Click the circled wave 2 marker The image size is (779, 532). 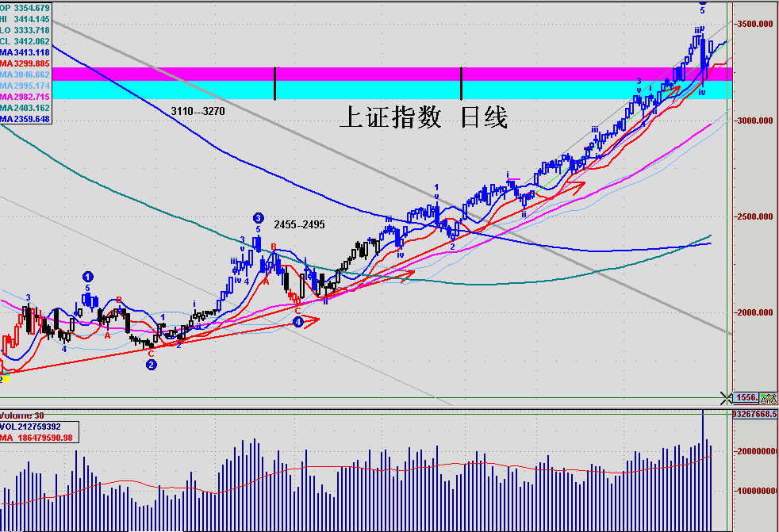coord(152,365)
